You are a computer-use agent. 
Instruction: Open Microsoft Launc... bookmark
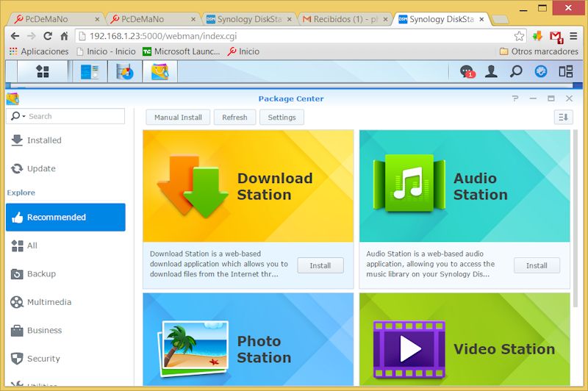click(181, 51)
